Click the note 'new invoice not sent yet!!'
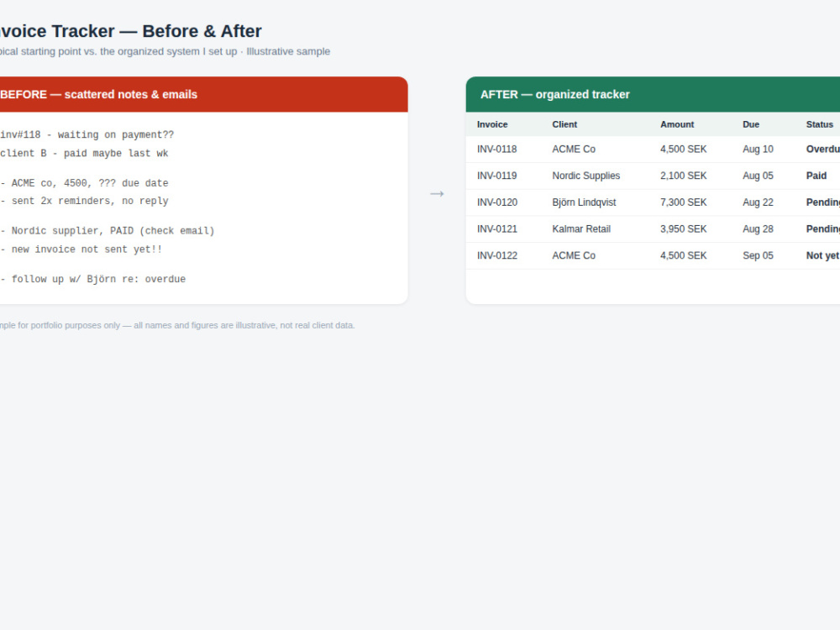The height and width of the screenshot is (630, 840). tap(81, 249)
